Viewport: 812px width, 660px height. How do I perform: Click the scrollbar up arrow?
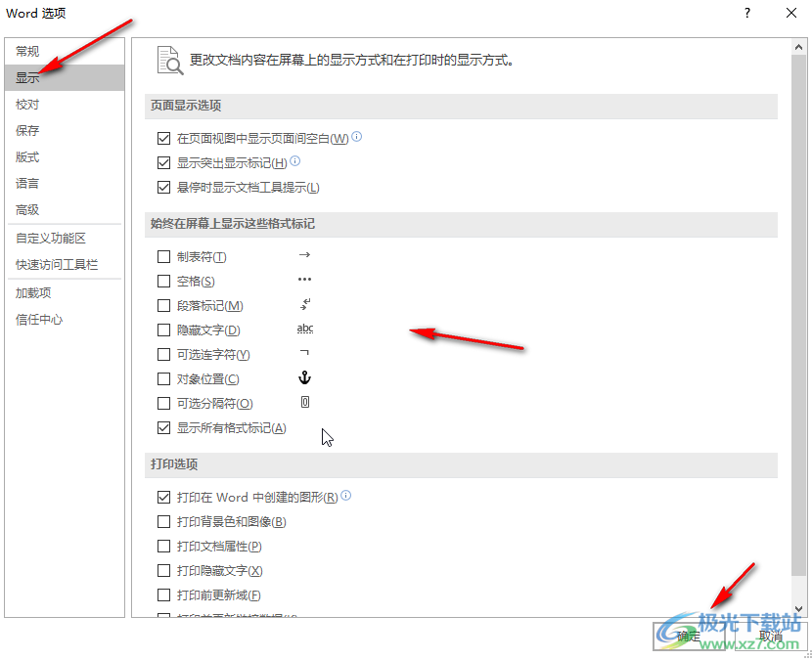(798, 47)
